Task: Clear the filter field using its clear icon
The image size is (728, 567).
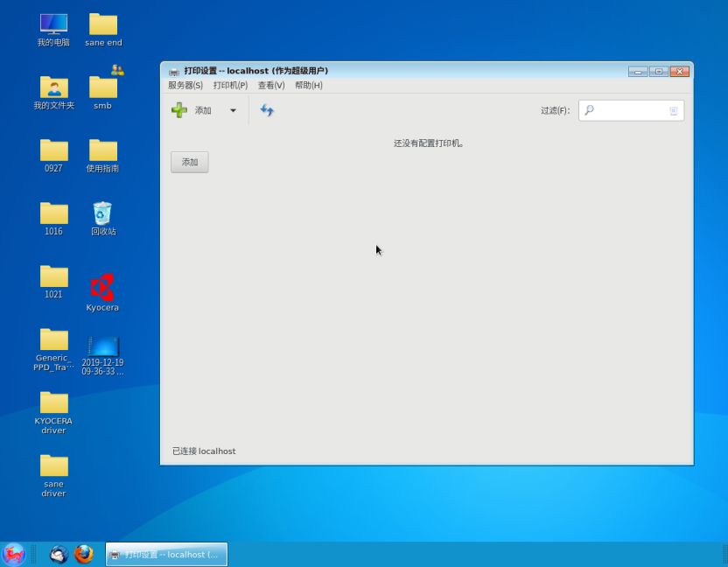Action: (x=674, y=110)
